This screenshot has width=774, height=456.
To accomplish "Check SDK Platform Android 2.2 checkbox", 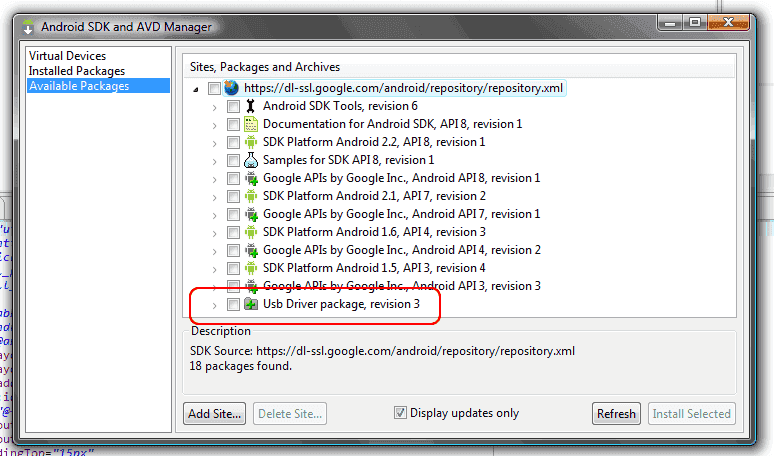I will (x=233, y=142).
